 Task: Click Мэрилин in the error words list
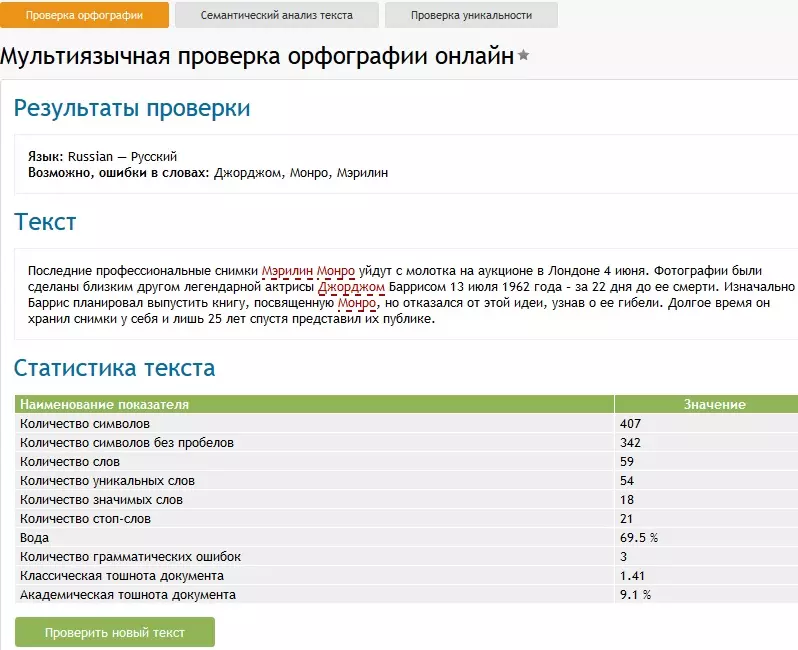point(362,173)
